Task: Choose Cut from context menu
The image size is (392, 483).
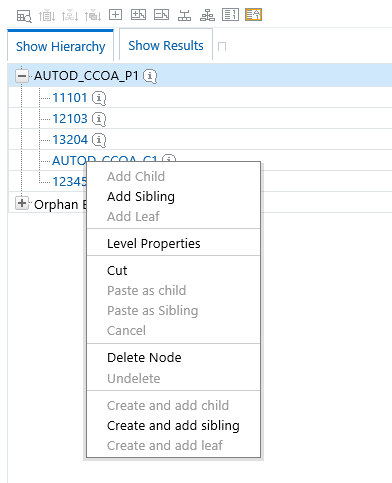Action: pyautogui.click(x=117, y=270)
